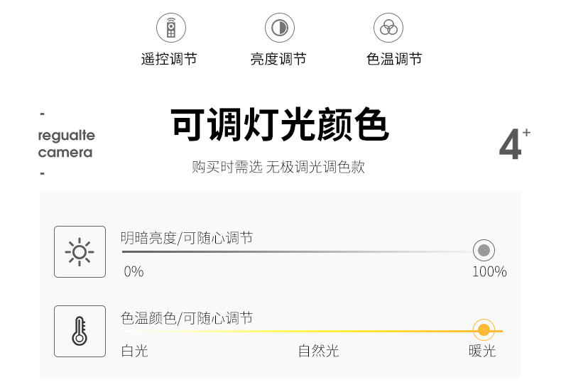This screenshot has width=561, height=392.
Task: Click the large 4+ number
Action: point(514,144)
